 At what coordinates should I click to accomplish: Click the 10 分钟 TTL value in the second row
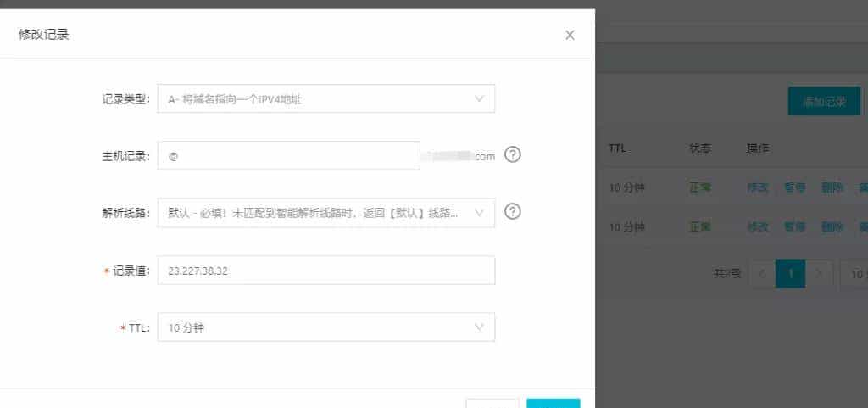point(627,227)
